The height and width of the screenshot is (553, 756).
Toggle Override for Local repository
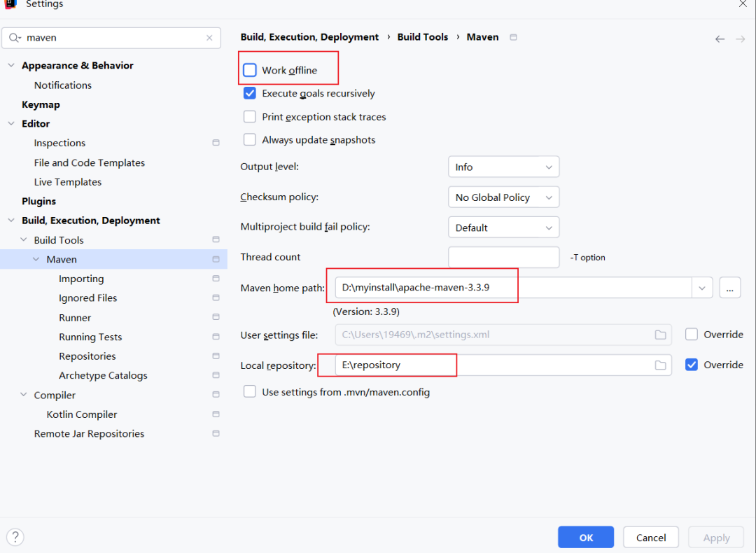692,365
